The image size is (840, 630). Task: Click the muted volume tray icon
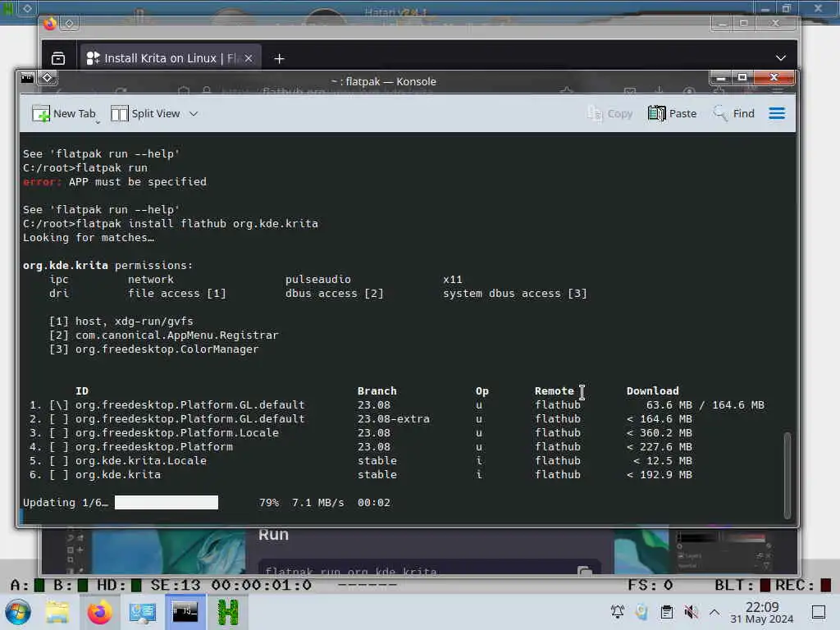coord(691,611)
